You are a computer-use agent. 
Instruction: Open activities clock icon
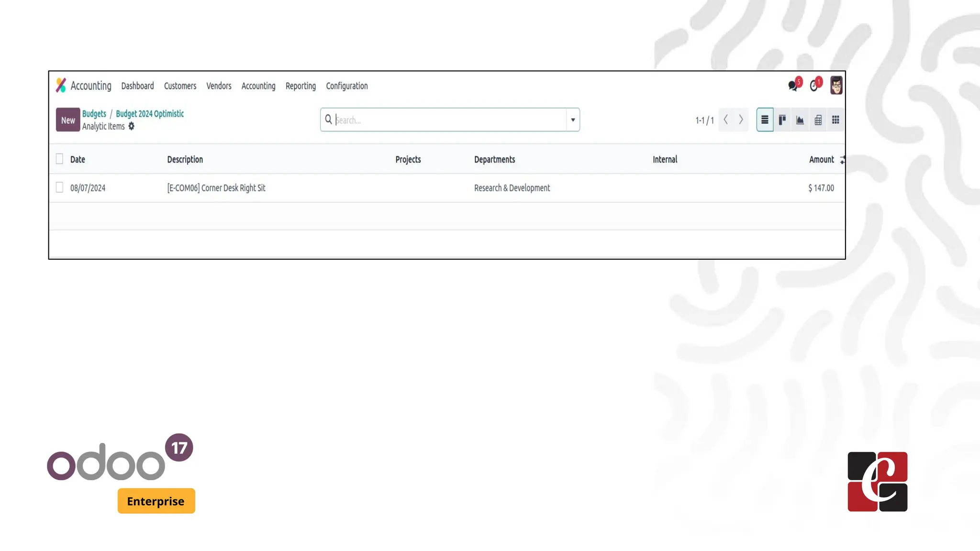point(814,86)
